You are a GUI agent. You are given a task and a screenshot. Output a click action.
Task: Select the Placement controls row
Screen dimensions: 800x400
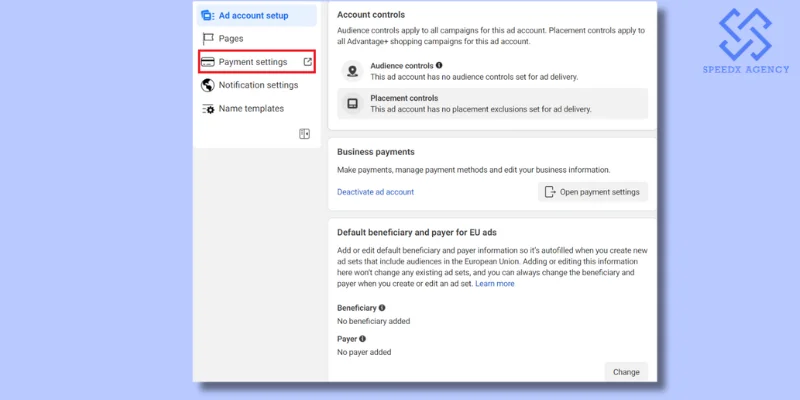(x=492, y=103)
